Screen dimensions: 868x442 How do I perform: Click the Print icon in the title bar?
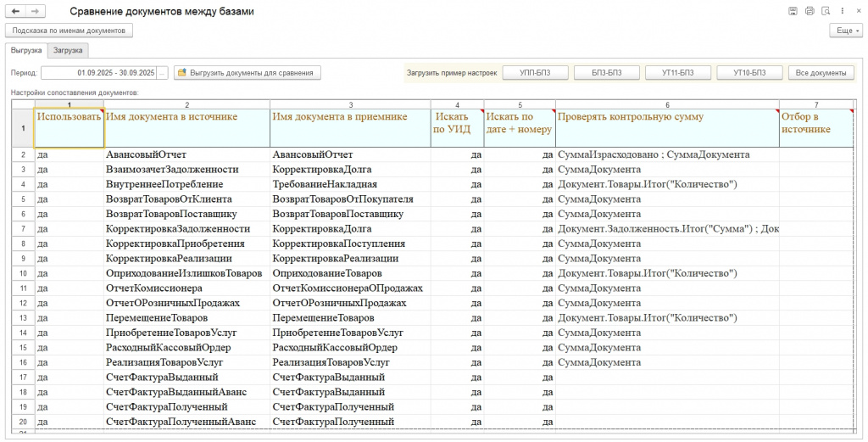[810, 11]
